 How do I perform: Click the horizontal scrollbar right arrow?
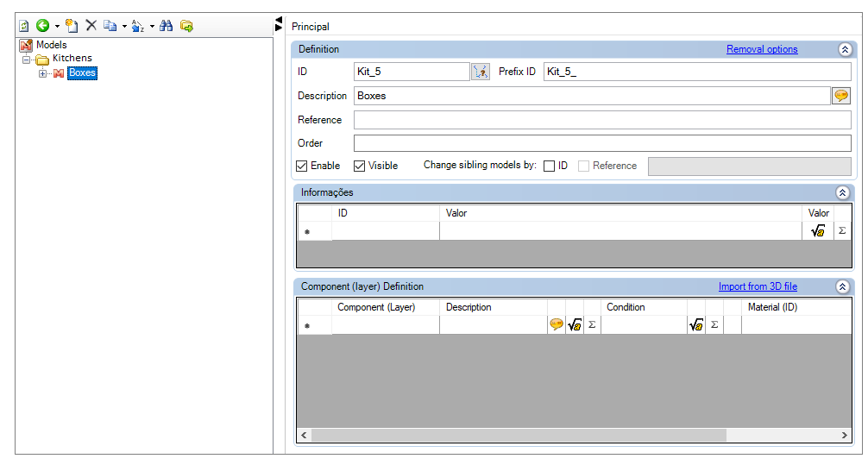click(844, 435)
